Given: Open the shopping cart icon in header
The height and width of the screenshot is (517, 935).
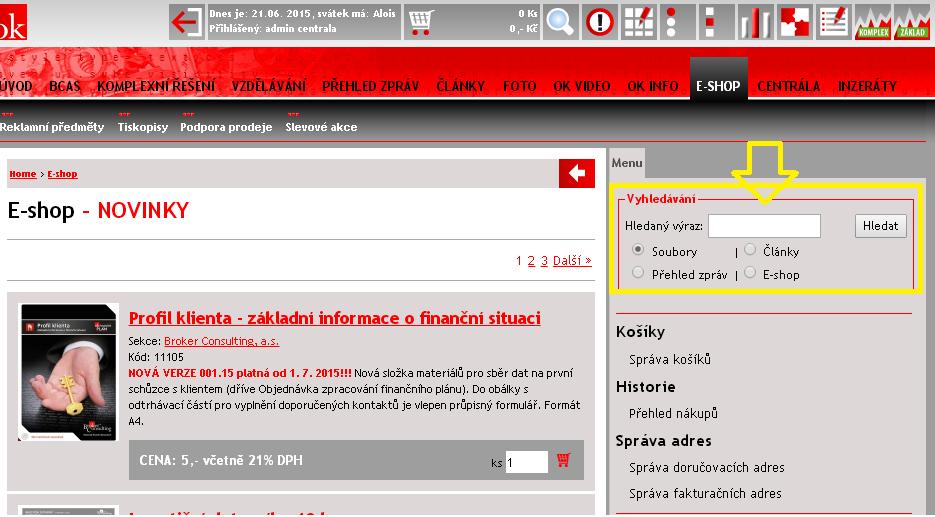Looking at the screenshot, I should pos(421,22).
